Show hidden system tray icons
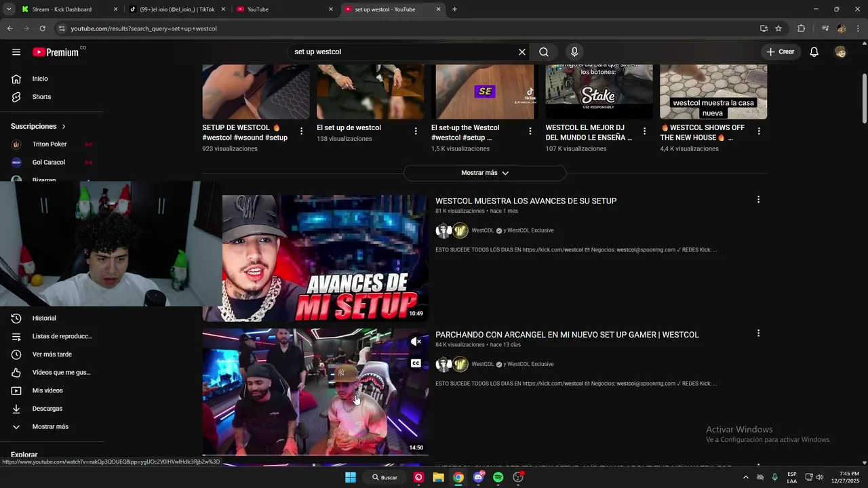 tap(746, 477)
